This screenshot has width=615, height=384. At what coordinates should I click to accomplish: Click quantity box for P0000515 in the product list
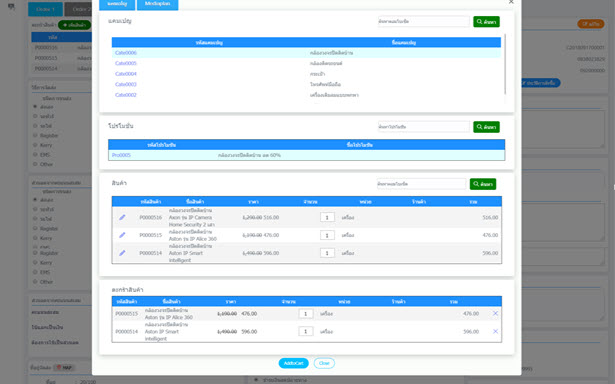point(327,235)
